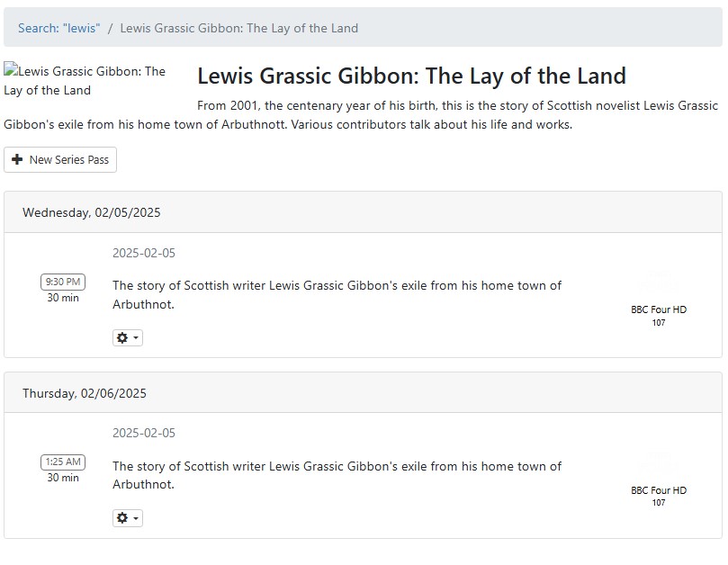
Task: Click the broken Lewis Grassic Gibbon poster image
Action: (85, 80)
